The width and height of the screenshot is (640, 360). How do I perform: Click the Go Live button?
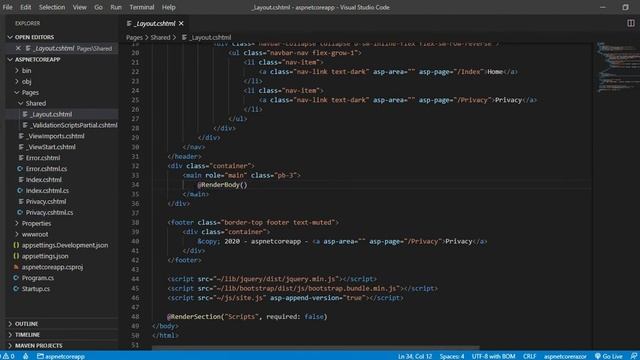click(x=608, y=356)
